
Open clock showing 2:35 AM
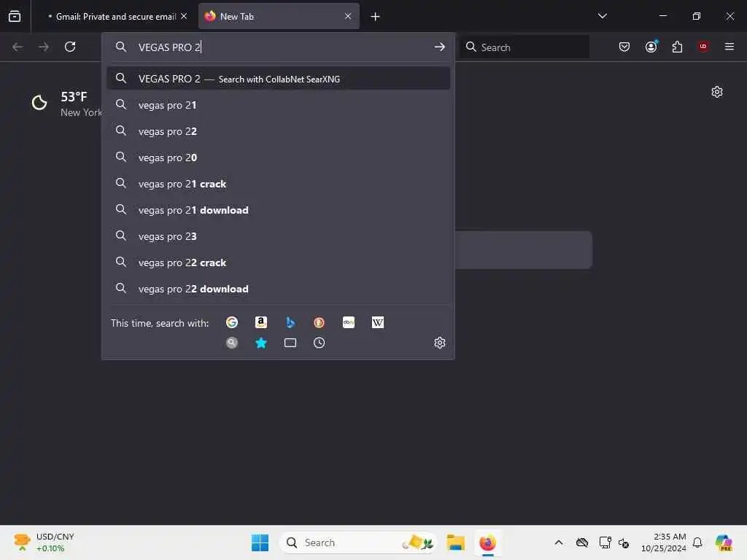664,542
